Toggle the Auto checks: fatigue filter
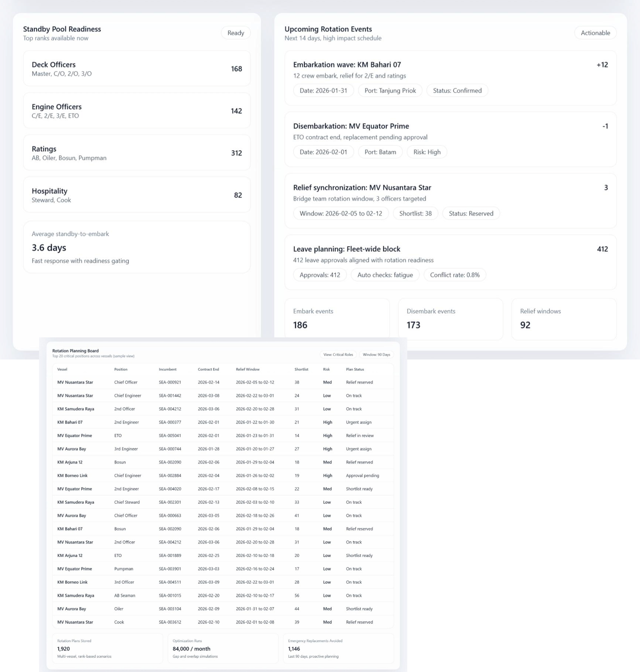 tap(385, 275)
